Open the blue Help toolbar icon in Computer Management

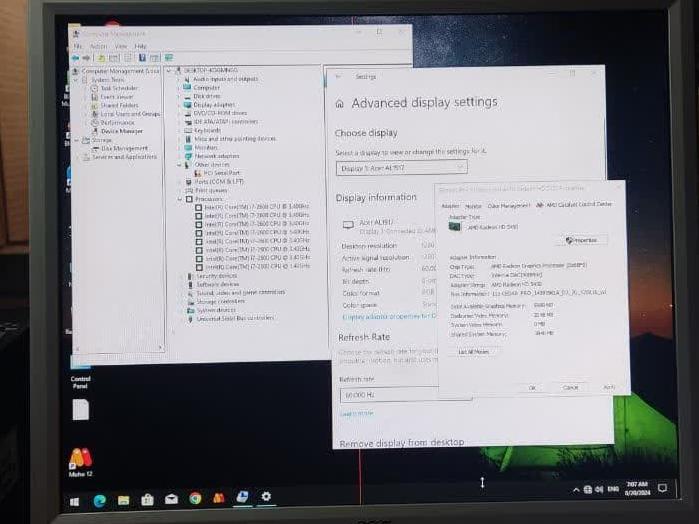coord(142,58)
